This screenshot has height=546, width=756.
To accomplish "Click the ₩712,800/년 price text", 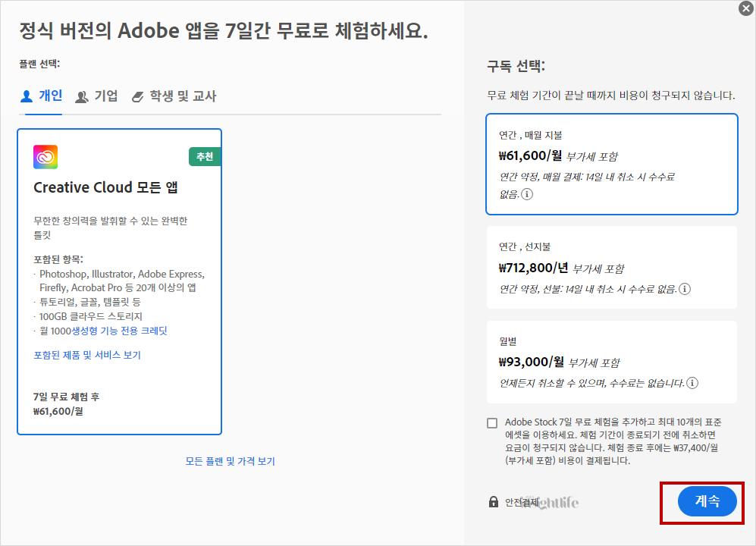I will [x=533, y=268].
